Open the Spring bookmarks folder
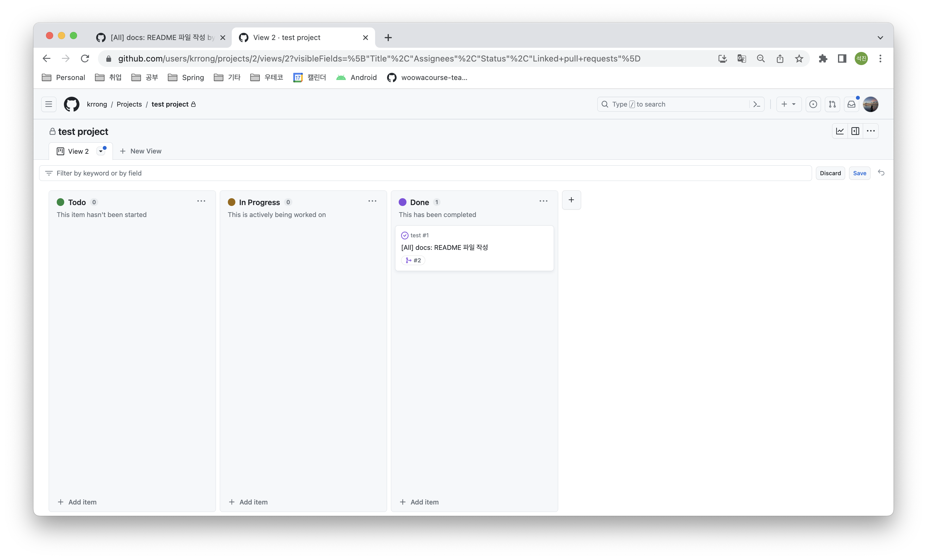 tap(186, 78)
